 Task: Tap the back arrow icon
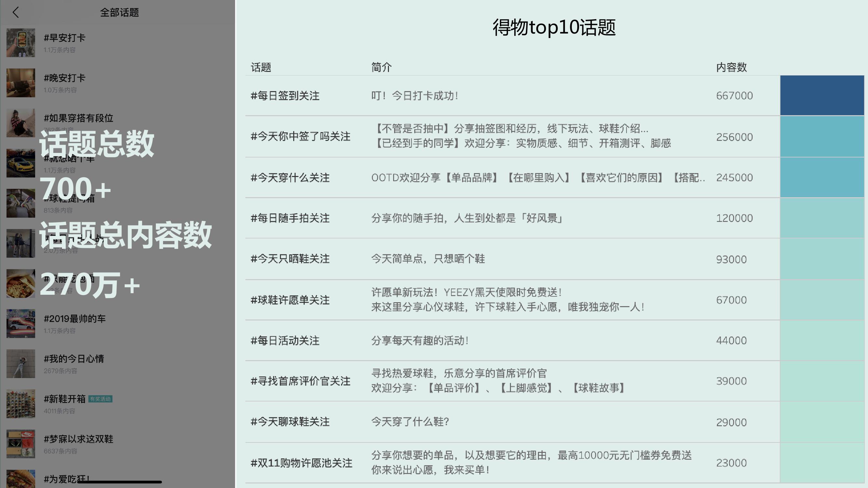(x=16, y=12)
